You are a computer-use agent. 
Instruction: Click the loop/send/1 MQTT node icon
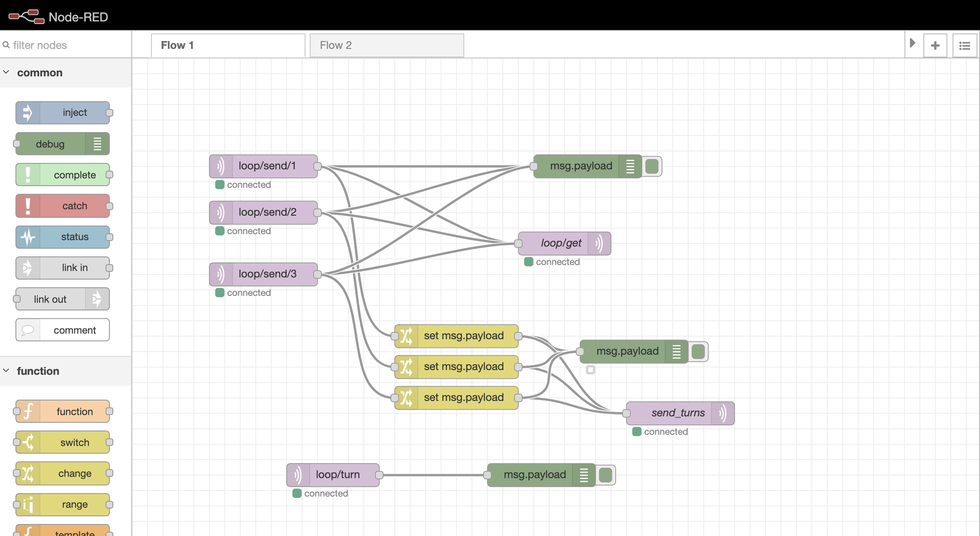(221, 166)
